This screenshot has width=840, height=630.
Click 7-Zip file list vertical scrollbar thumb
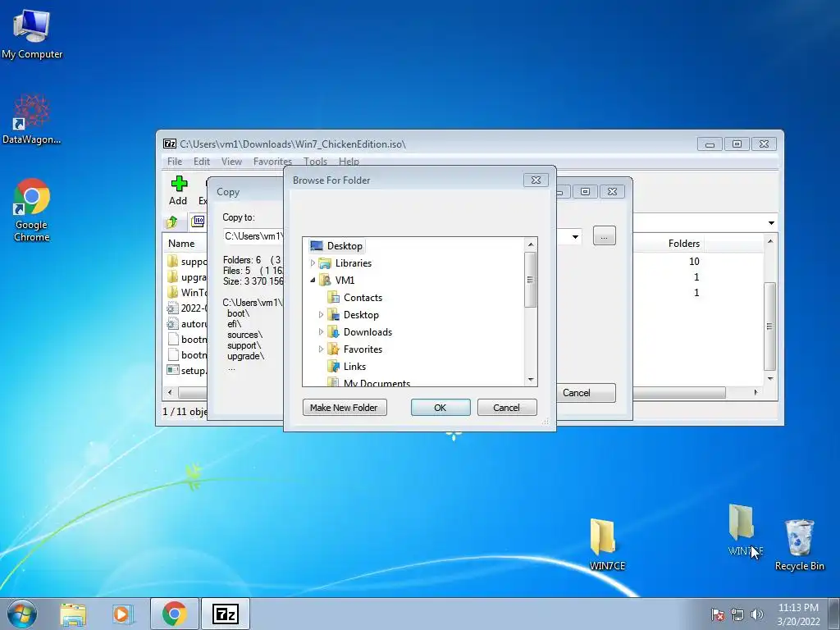click(x=769, y=326)
